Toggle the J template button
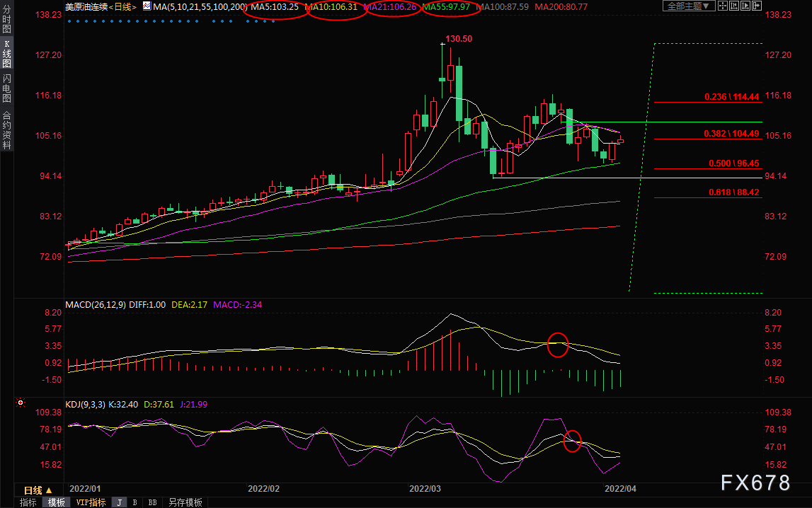This screenshot has height=508, width=812. (119, 502)
